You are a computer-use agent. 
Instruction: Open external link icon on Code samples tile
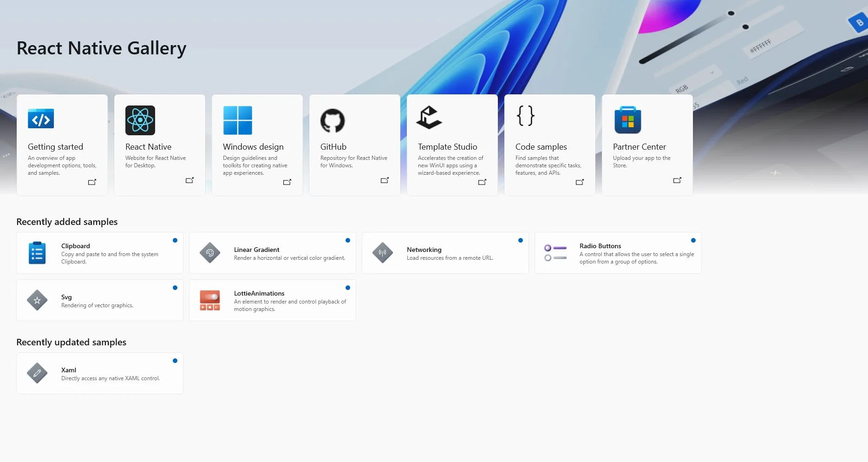[580, 182]
